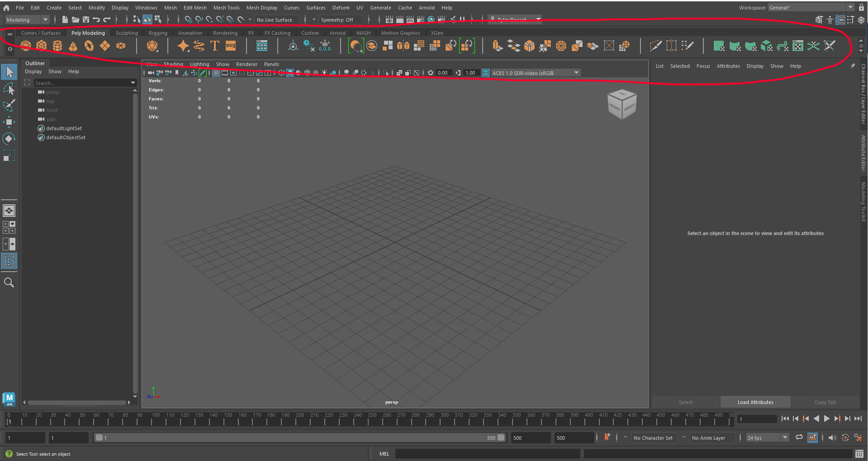Image resolution: width=868 pixels, height=461 pixels.
Task: Click the Center Pivot shelf icon
Action: click(293, 46)
